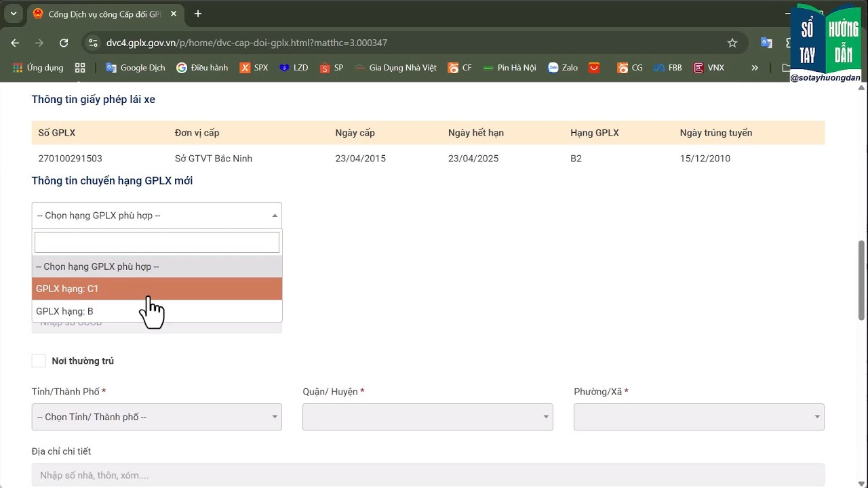View site information icon in address bar

coord(93,43)
